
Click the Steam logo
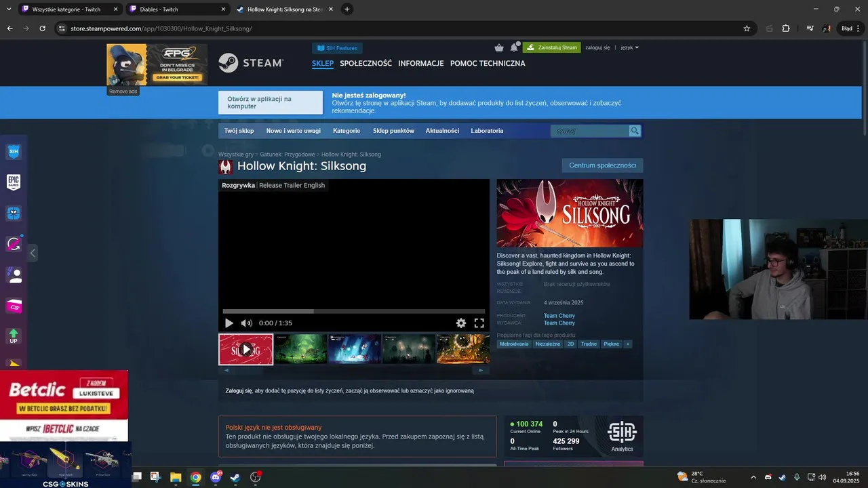point(250,63)
